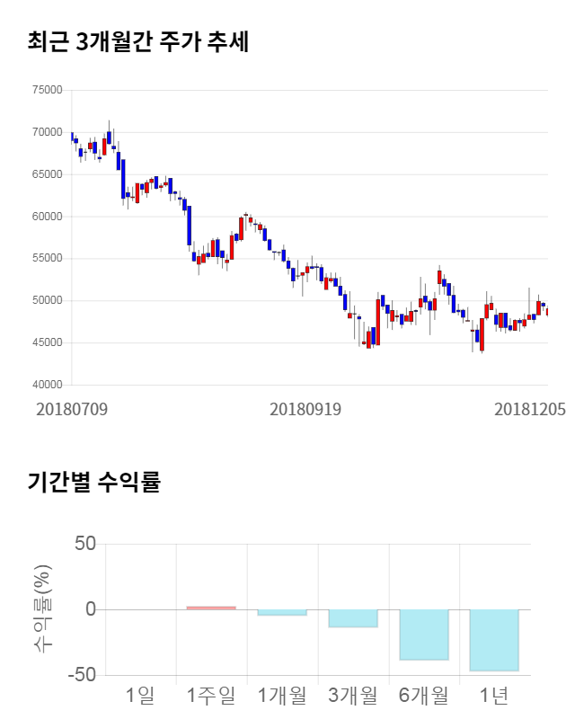Viewport: 575px width, 728px height.
Task: Click the 6개월 x-axis label
Action: coord(423,695)
